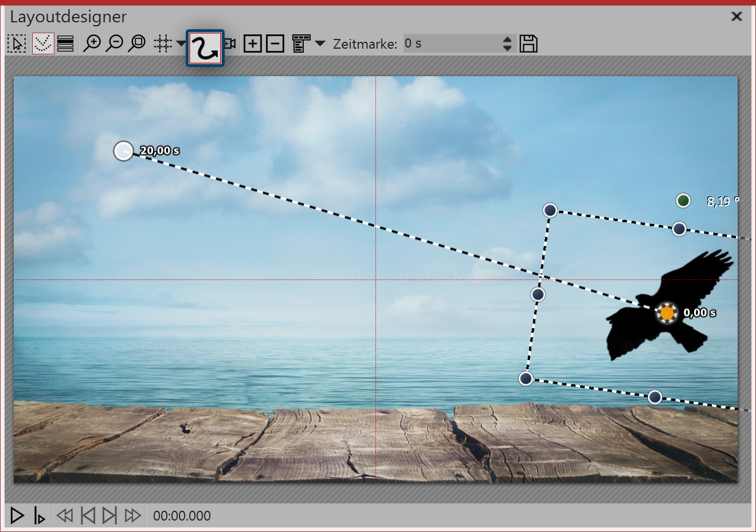Screen dimensions: 756x532
Task: Click the green rotation handle
Action: click(683, 200)
